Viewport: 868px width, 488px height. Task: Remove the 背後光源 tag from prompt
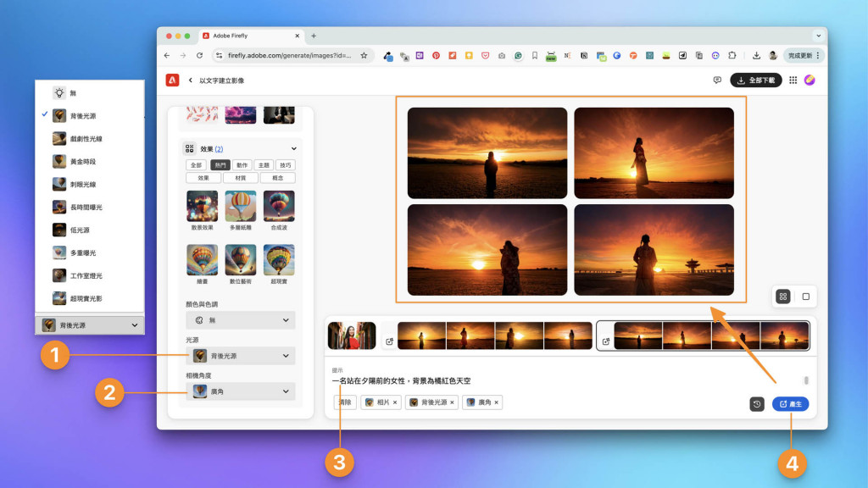(452, 402)
